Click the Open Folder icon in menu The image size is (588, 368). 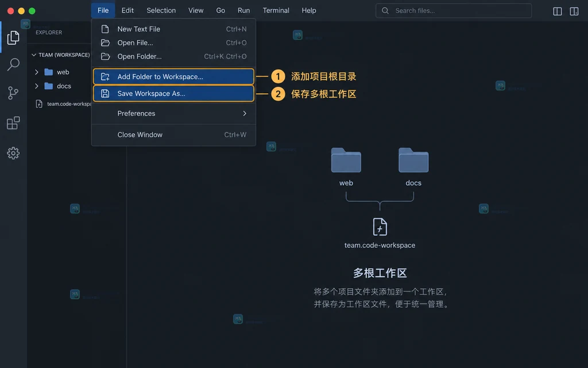click(106, 56)
